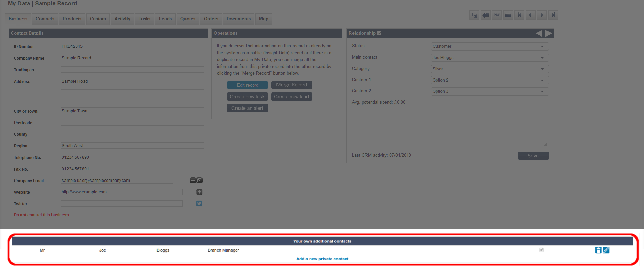Toggle the Relationship header checkbox
644x273 pixels.
pyautogui.click(x=379, y=33)
